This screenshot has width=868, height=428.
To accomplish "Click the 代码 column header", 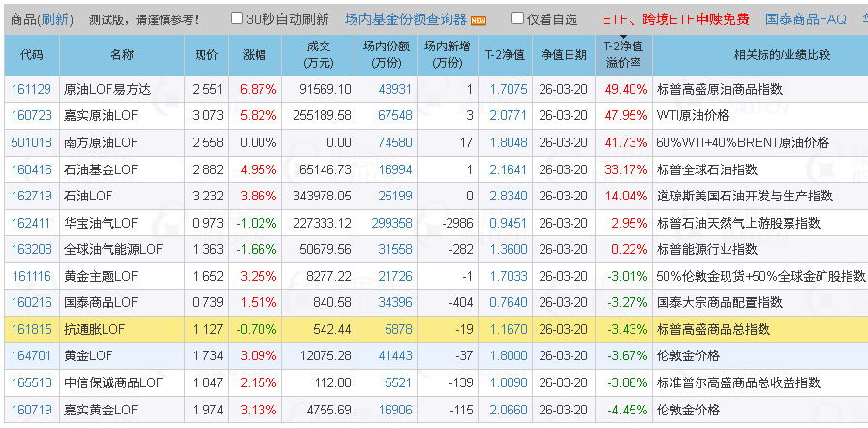I will 31,55.
